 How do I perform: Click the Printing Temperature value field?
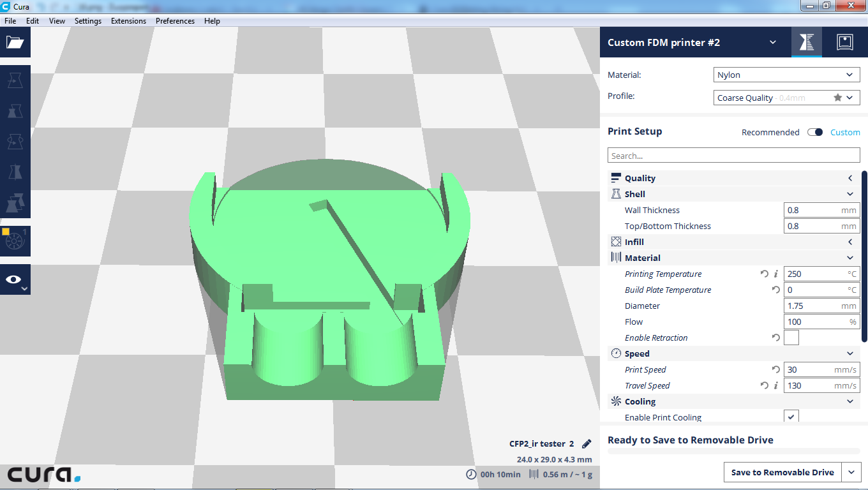pyautogui.click(x=822, y=274)
